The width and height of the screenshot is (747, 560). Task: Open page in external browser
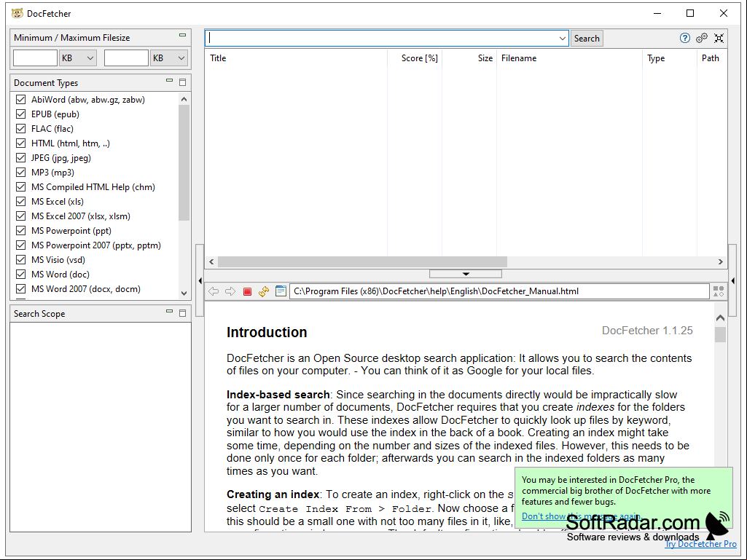tap(281, 291)
